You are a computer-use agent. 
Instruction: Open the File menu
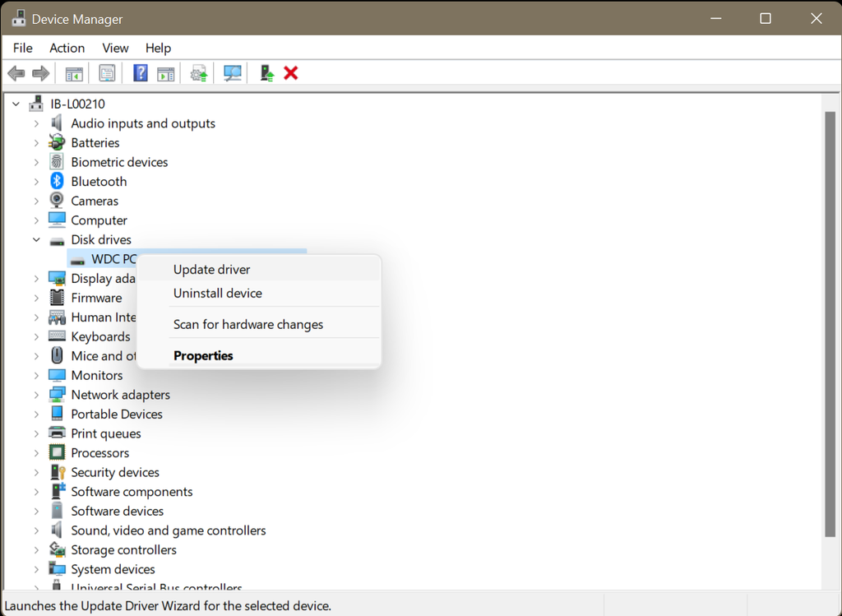(22, 48)
